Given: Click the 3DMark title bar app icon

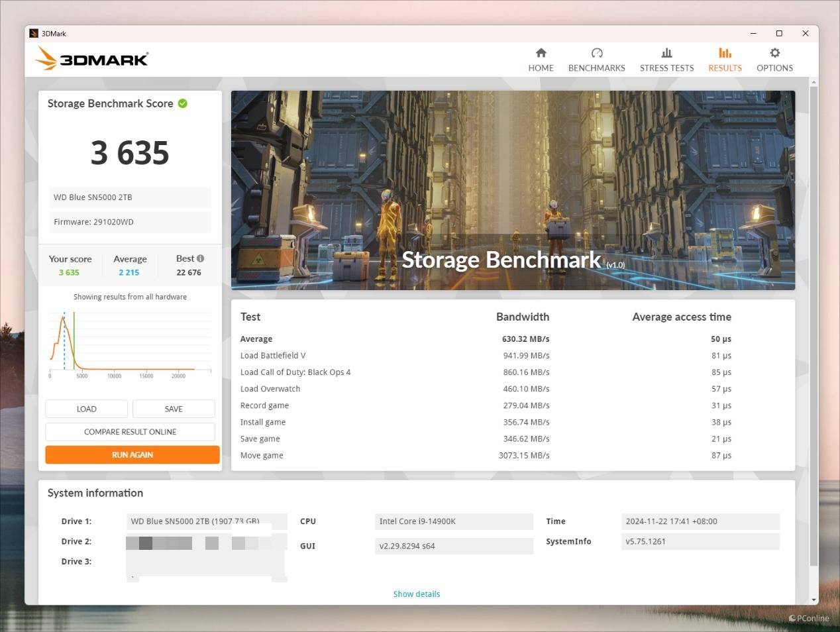Looking at the screenshot, I should [34, 33].
